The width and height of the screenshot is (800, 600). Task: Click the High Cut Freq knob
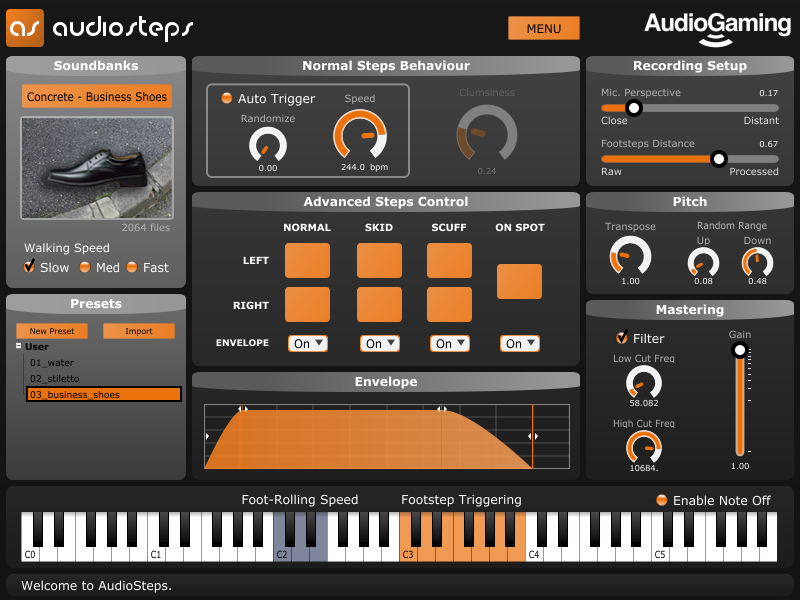(x=643, y=447)
